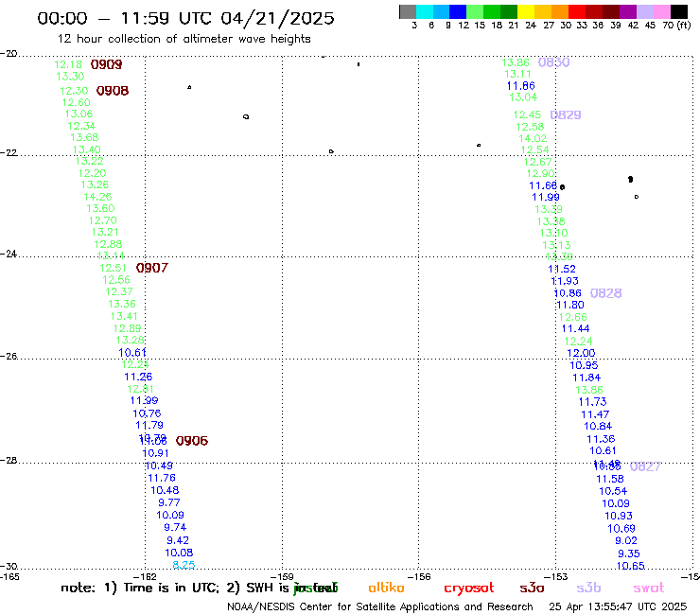Click the time marker 0908
The width and height of the screenshot is (700, 615).
[x=113, y=91]
